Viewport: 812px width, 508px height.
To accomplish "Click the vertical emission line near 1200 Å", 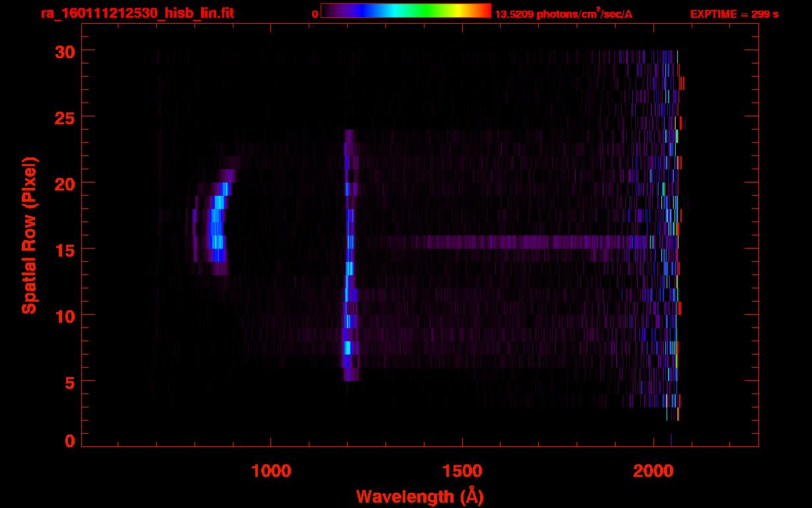I will [x=349, y=255].
